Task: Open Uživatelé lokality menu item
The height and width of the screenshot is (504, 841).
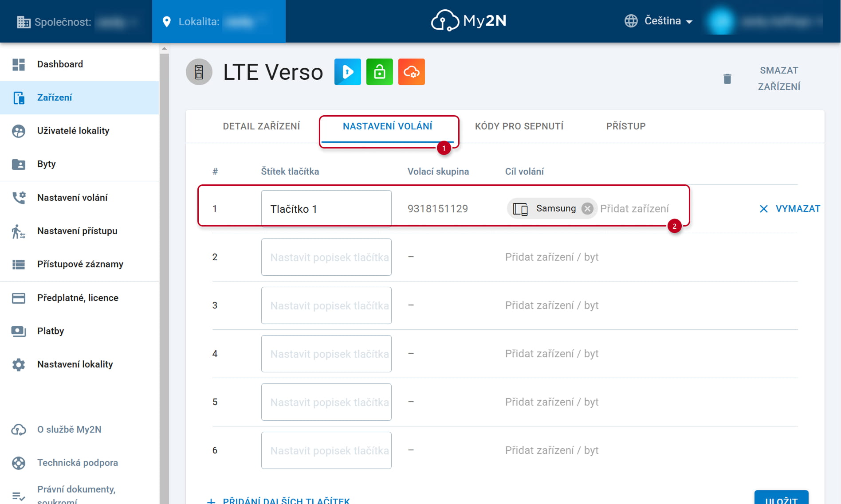Action: [x=79, y=131]
